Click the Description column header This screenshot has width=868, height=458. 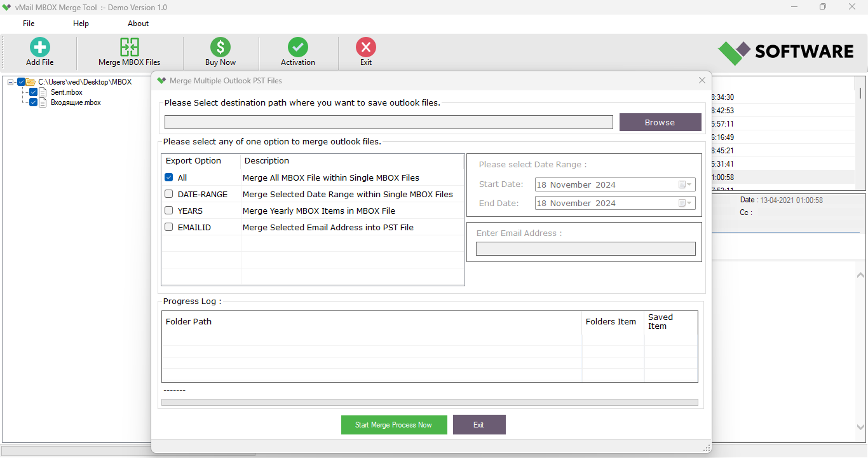coord(267,161)
